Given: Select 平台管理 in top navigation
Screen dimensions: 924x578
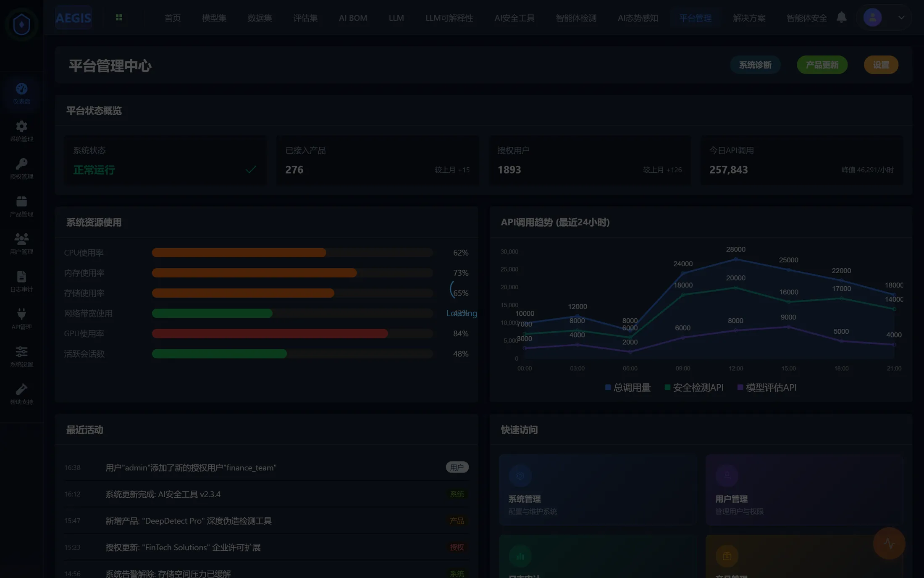Looking at the screenshot, I should pos(696,18).
